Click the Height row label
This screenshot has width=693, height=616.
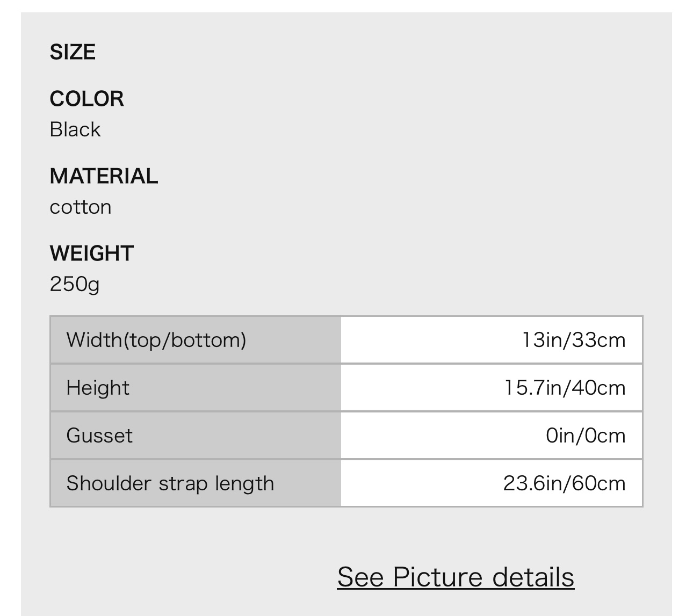pyautogui.click(x=97, y=387)
